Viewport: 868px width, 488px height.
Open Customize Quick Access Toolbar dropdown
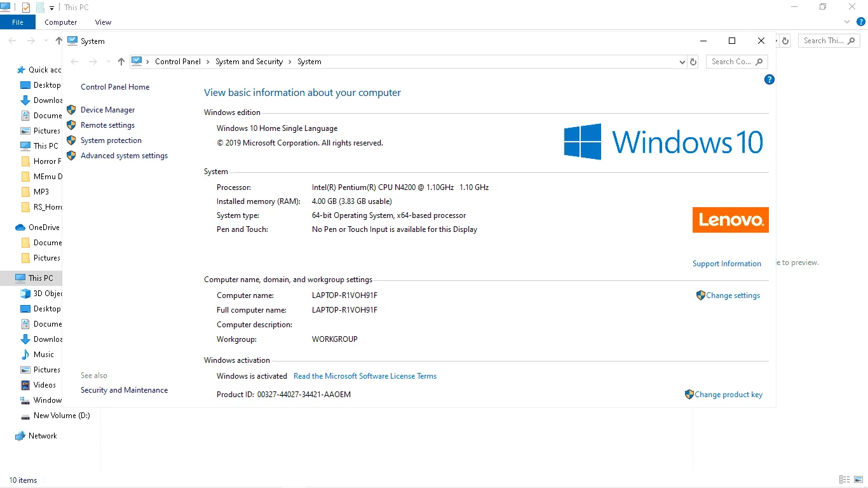[52, 8]
